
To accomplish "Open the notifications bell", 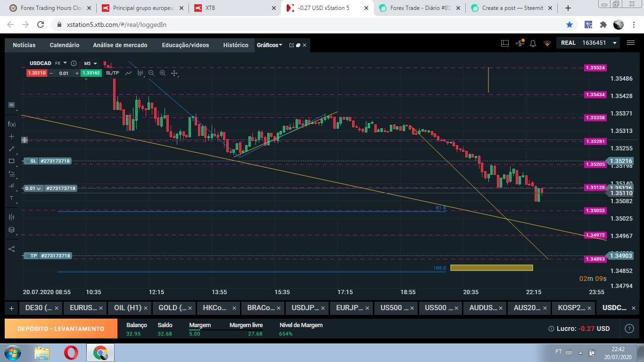I will [x=533, y=43].
